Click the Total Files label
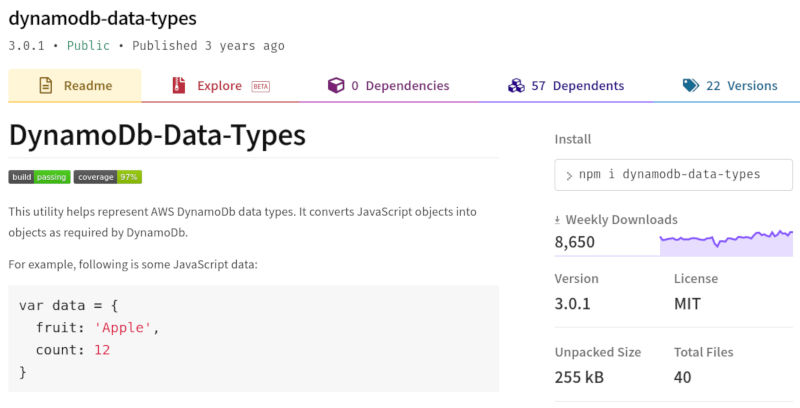800x408 pixels. click(x=704, y=352)
